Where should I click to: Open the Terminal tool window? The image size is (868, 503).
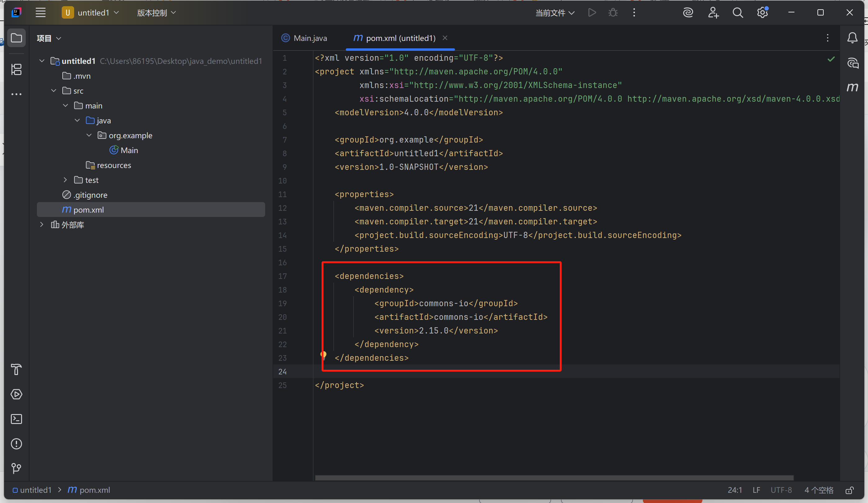(16, 419)
